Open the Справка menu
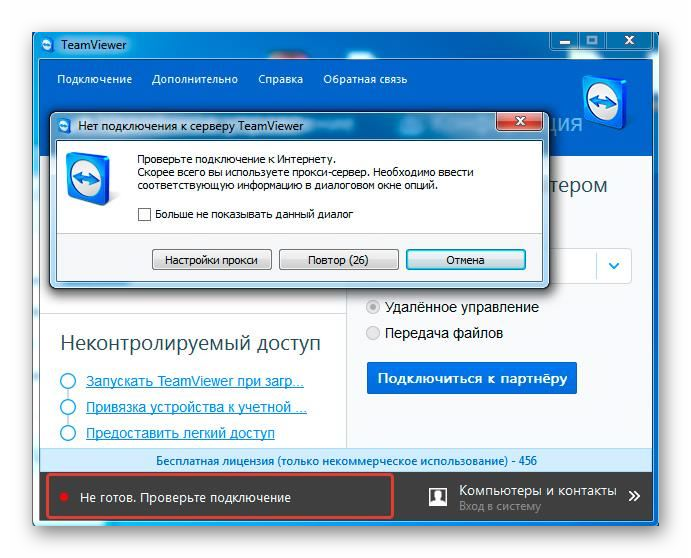The image size is (691, 558). [x=280, y=79]
